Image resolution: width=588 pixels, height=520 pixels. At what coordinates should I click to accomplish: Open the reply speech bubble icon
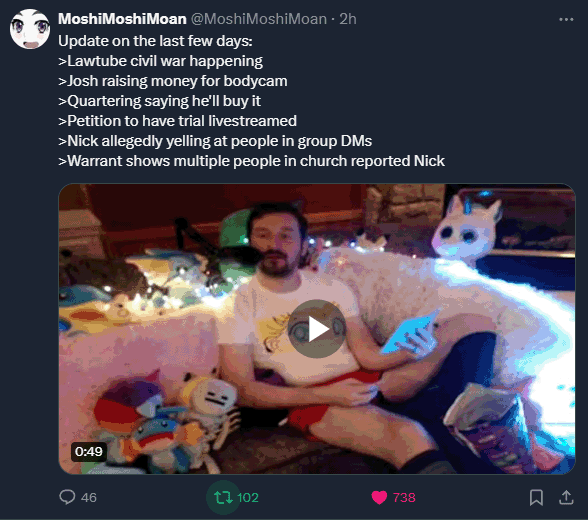68,497
